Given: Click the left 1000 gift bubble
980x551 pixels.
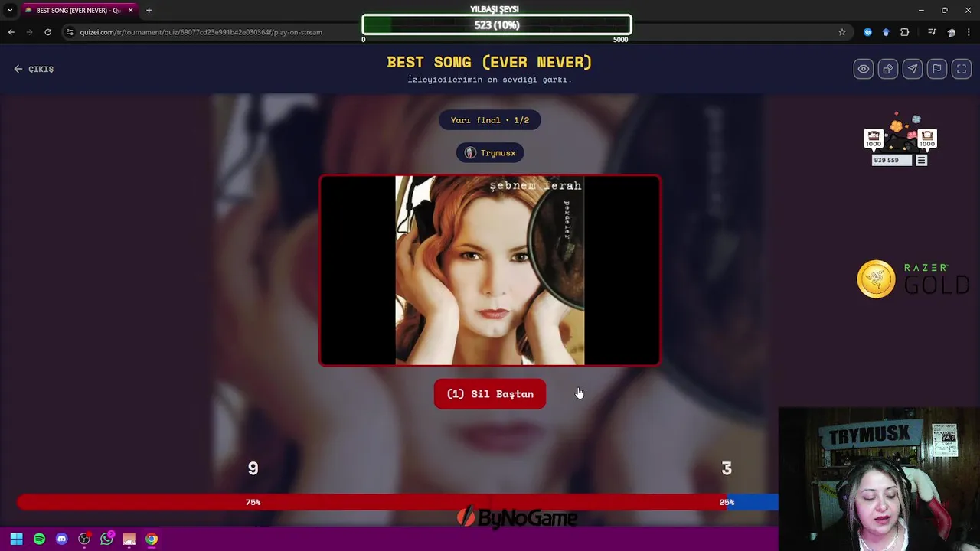Looking at the screenshot, I should (874, 139).
